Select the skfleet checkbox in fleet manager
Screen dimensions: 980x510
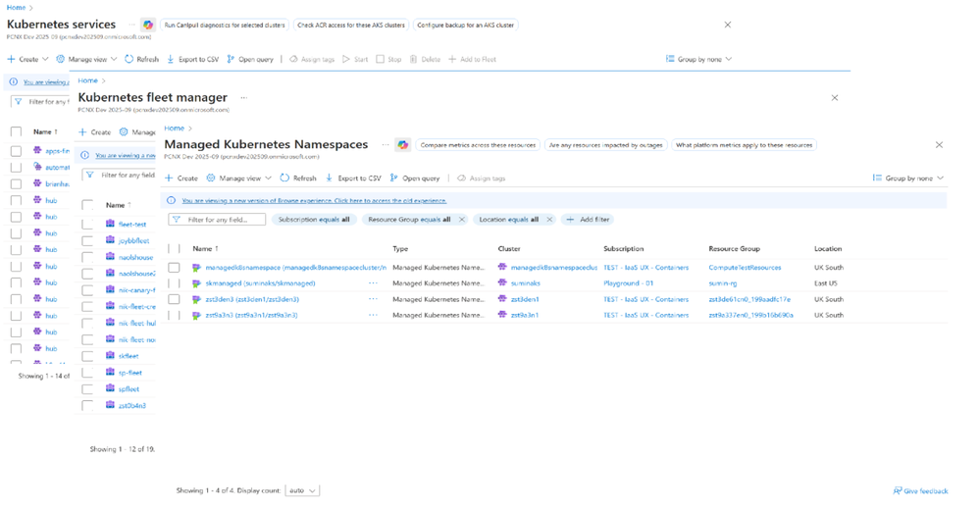click(87, 356)
